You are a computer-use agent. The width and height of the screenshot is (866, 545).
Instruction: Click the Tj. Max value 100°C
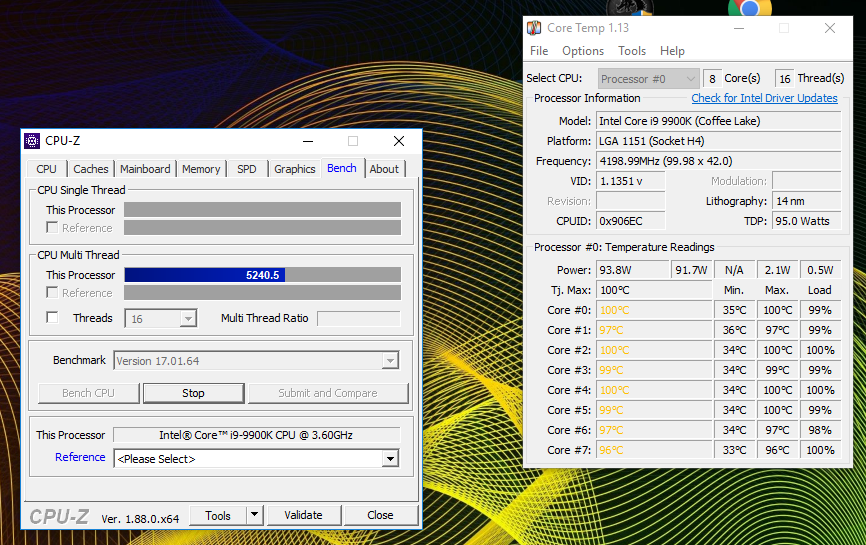coord(654,290)
